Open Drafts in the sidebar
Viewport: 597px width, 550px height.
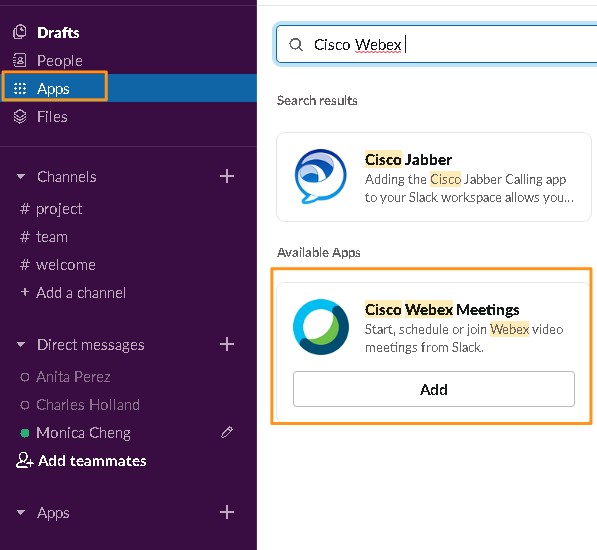[128, 33]
